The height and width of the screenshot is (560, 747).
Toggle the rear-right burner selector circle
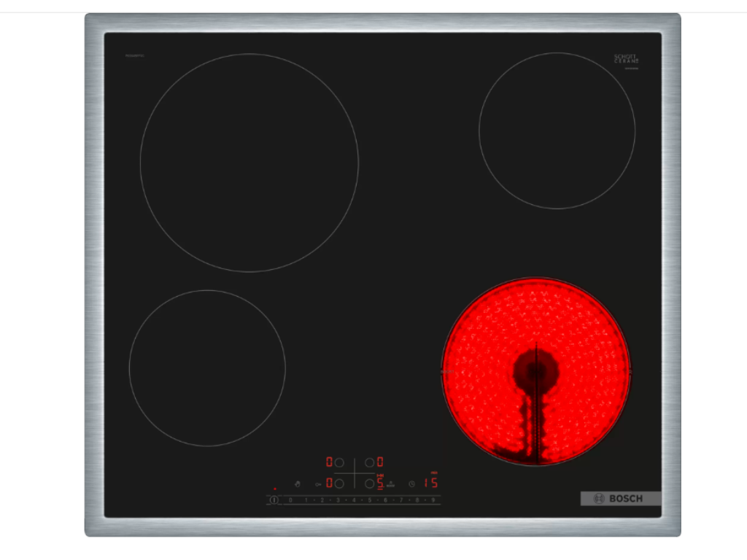pos(369,462)
